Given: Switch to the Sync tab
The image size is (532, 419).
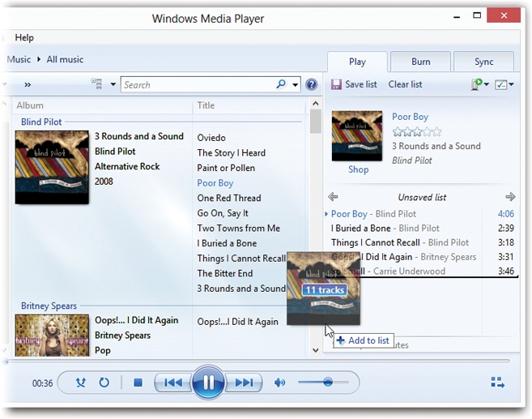Looking at the screenshot, I should point(484,62).
